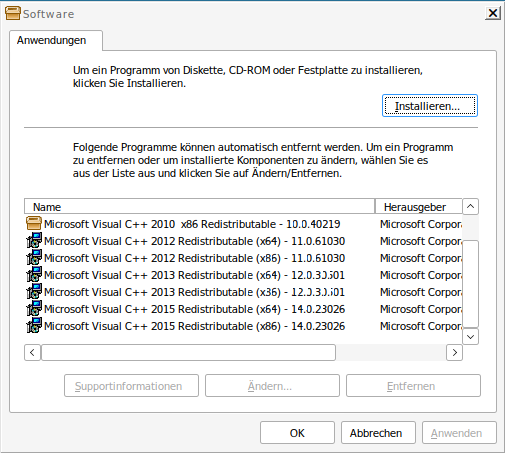Click the Anwenden button

(459, 433)
